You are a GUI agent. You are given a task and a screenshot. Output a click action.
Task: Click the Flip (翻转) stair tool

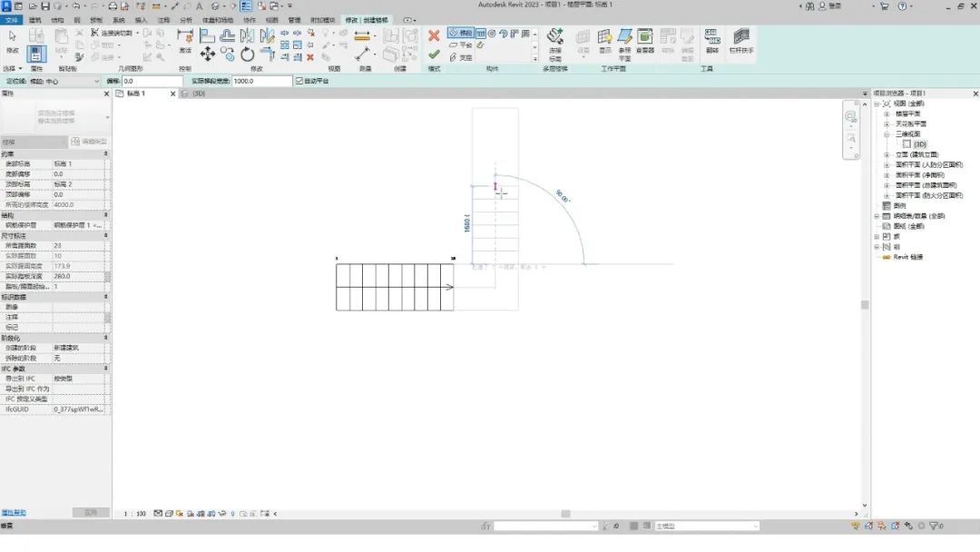pos(712,40)
